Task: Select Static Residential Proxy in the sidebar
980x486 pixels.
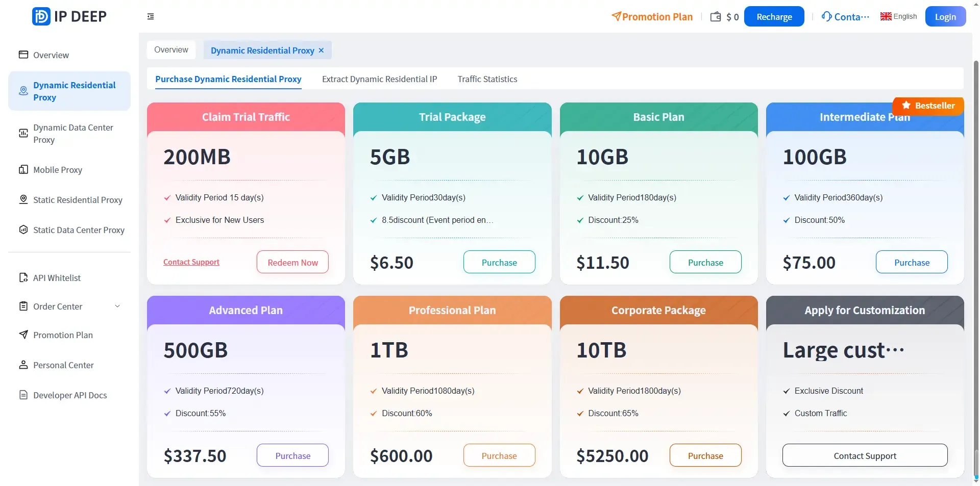Action: [x=77, y=200]
